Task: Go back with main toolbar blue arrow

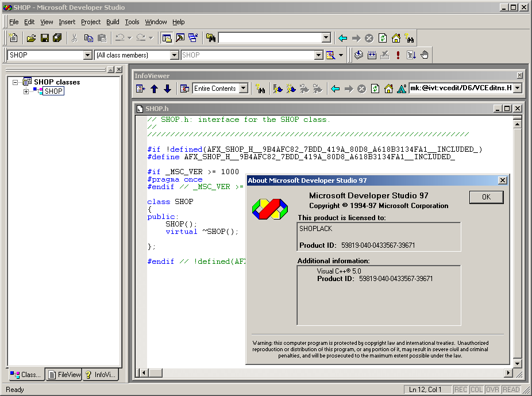Action: tap(342, 38)
